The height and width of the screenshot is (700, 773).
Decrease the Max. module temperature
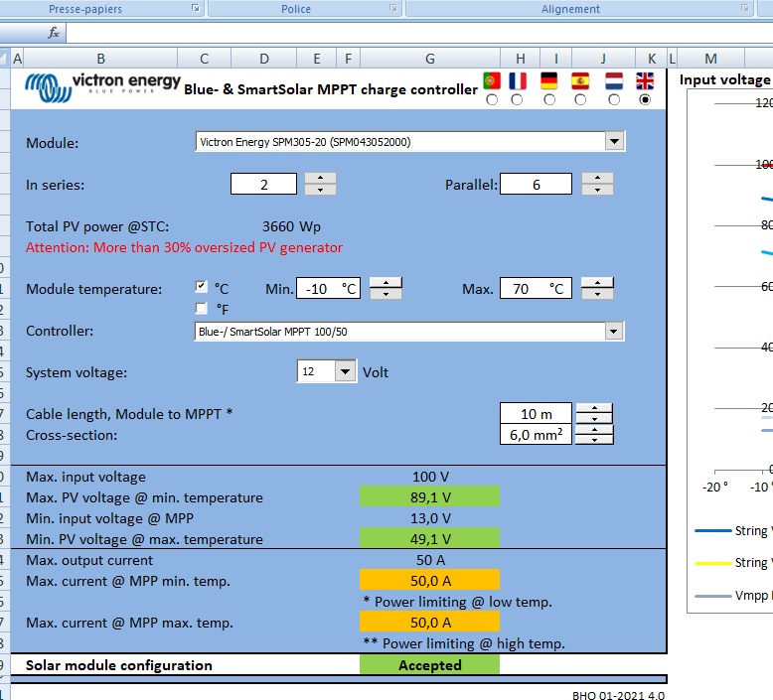[597, 294]
